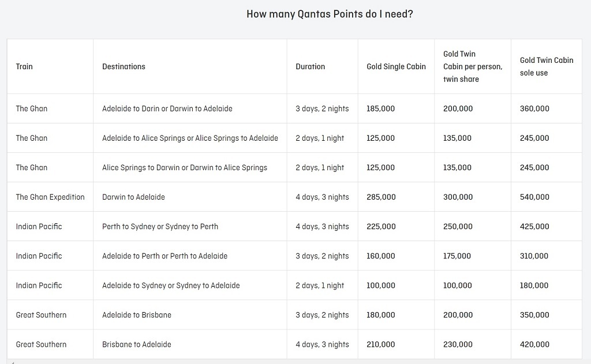Click the '210,000' Brisbane to Adelaide single cabin value
Viewport: 591px width, 364px height.
click(381, 344)
